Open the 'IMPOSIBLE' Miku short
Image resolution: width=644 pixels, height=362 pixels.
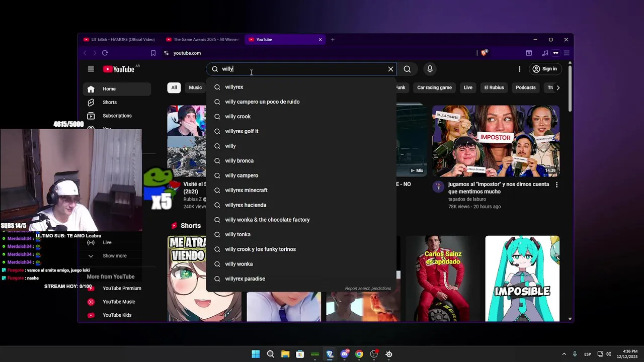522,279
